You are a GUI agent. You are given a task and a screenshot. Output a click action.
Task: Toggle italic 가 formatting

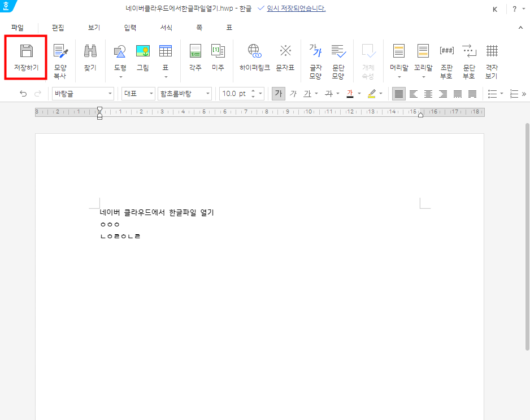coord(293,94)
